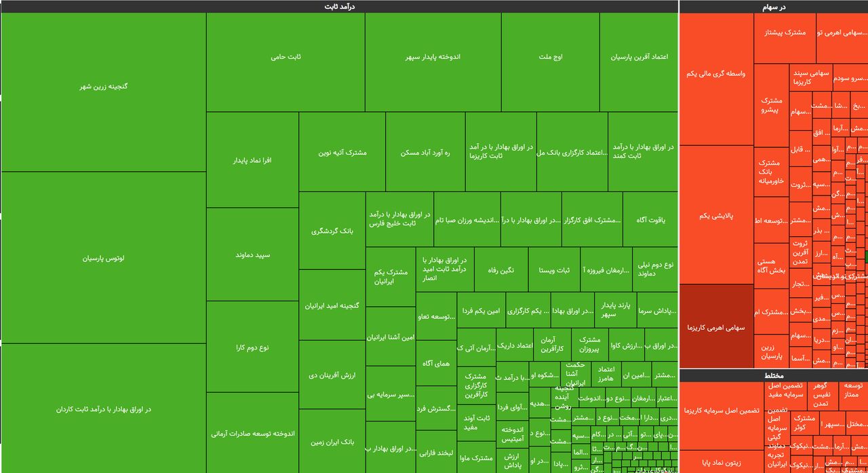The width and height of the screenshot is (868, 473).
Task: Open the اعتماد آفرین پارسیان tile
Action: pyautogui.click(x=639, y=58)
